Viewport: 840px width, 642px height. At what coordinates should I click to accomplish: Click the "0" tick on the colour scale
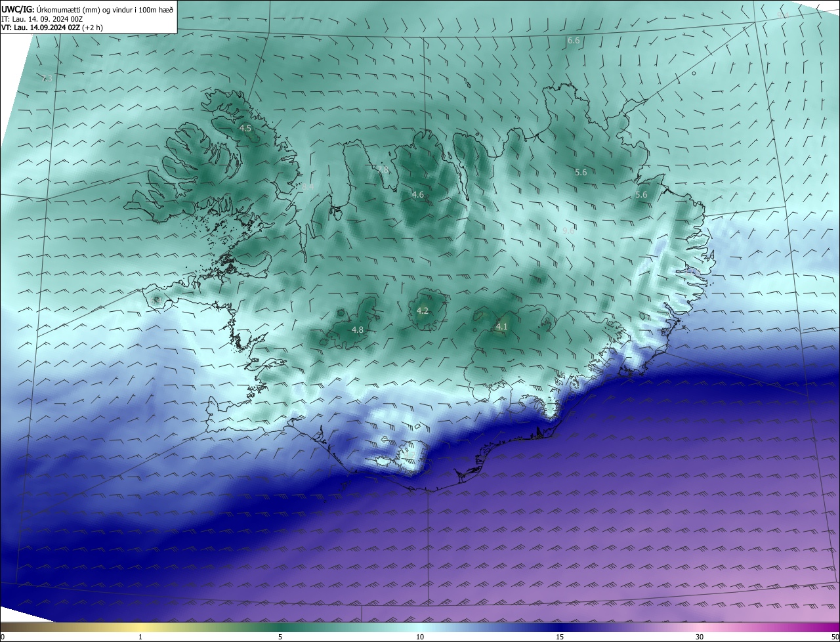(3, 637)
